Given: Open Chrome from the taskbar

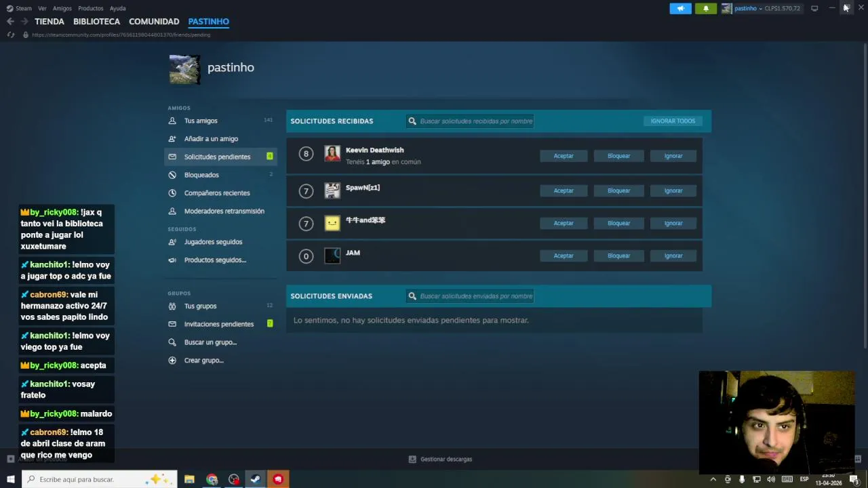Looking at the screenshot, I should (212, 479).
